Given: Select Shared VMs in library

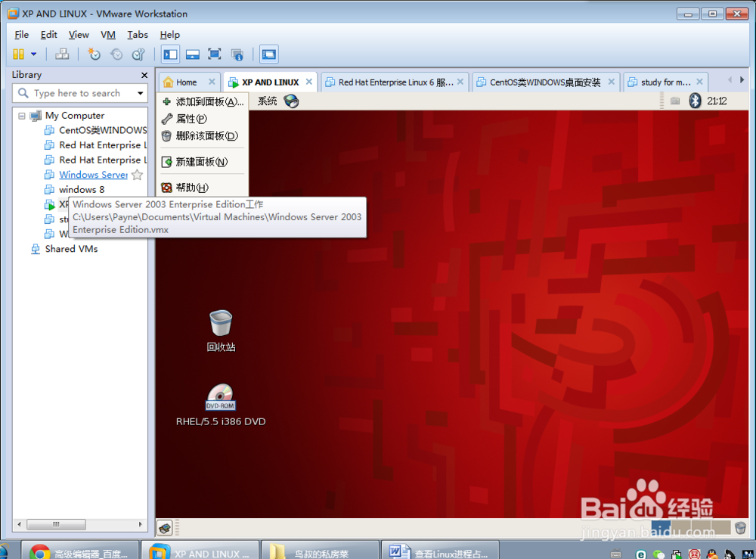Looking at the screenshot, I should point(71,249).
